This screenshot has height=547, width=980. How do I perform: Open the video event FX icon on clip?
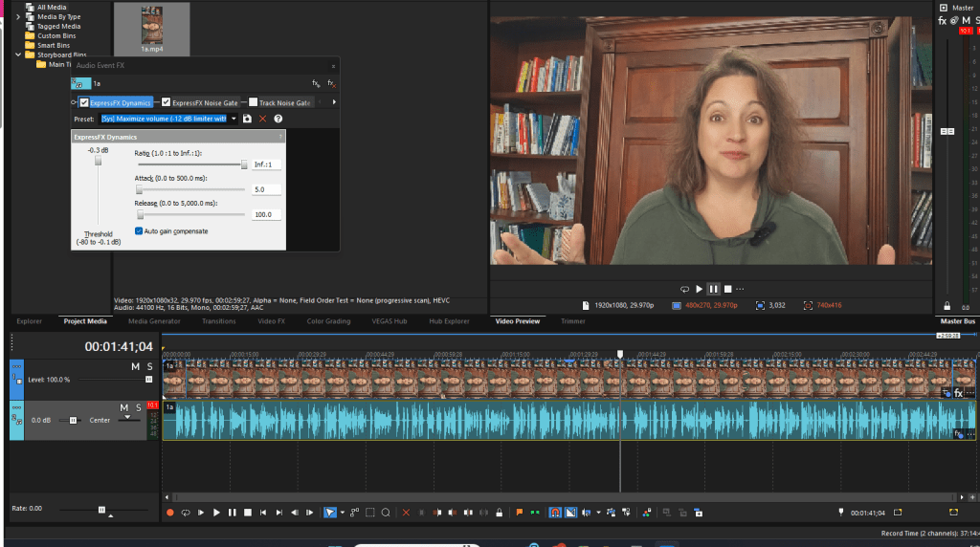958,393
